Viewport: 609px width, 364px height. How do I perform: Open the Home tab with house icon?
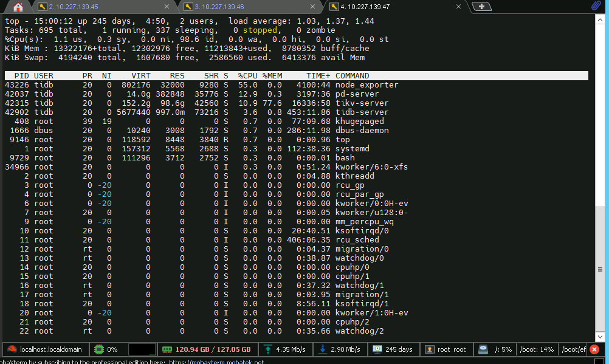pos(18,7)
